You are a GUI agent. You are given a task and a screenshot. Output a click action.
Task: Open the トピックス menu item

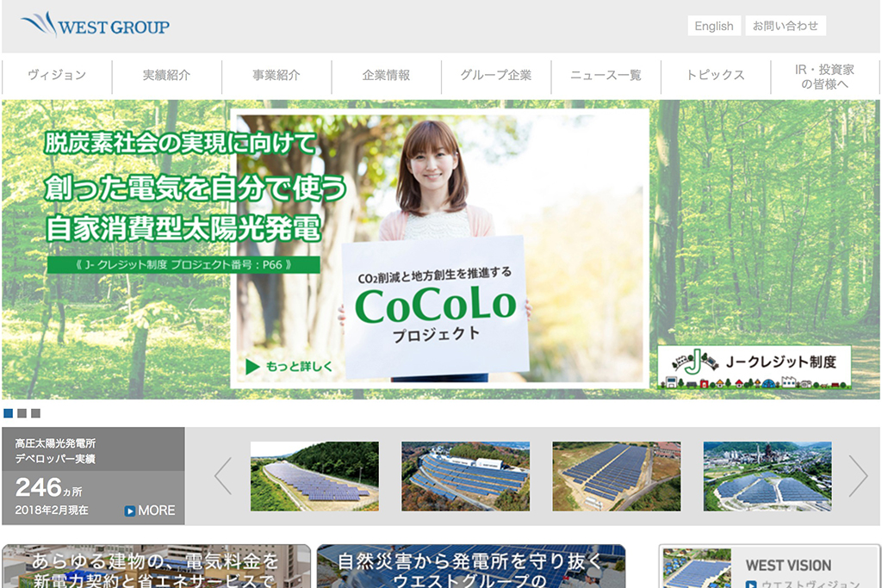point(716,75)
